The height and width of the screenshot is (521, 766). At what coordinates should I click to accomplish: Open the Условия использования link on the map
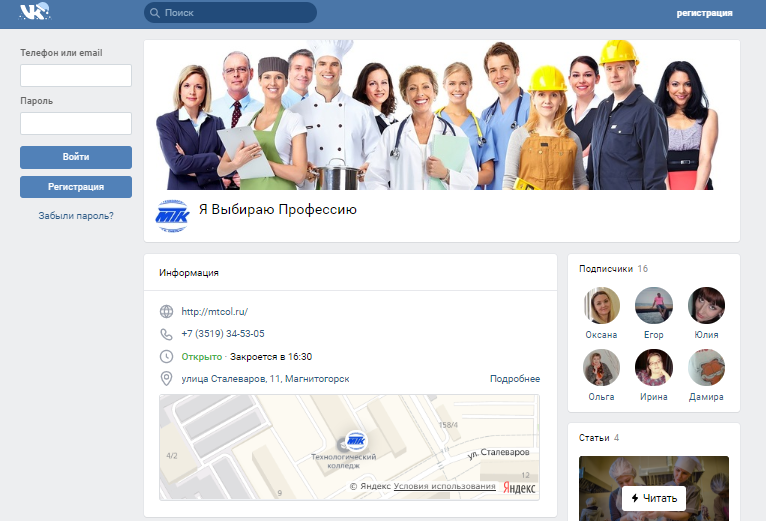(445, 486)
